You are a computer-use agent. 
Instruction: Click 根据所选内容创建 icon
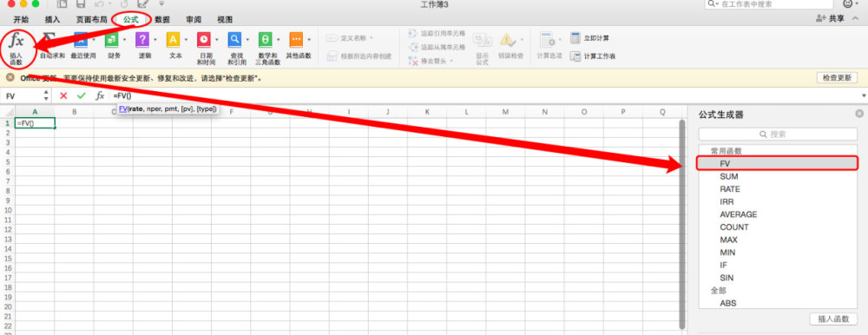pos(332,56)
